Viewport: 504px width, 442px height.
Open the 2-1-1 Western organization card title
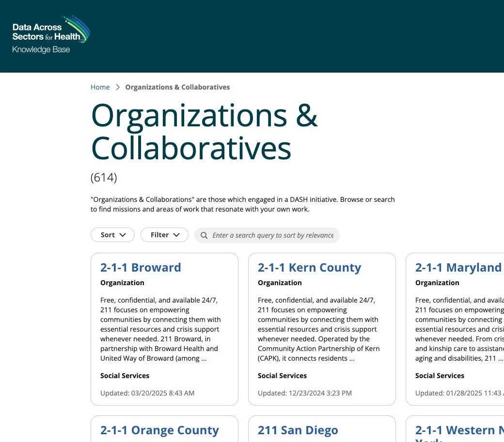tap(459, 433)
